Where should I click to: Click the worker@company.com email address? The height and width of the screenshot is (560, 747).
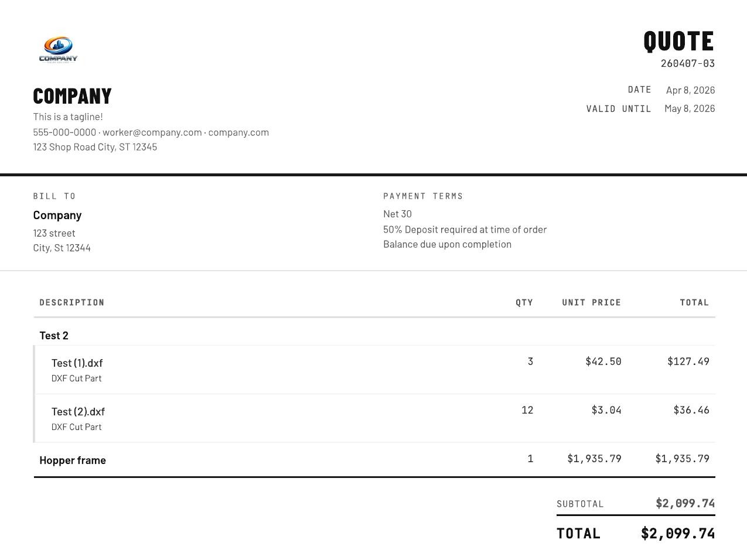point(152,132)
